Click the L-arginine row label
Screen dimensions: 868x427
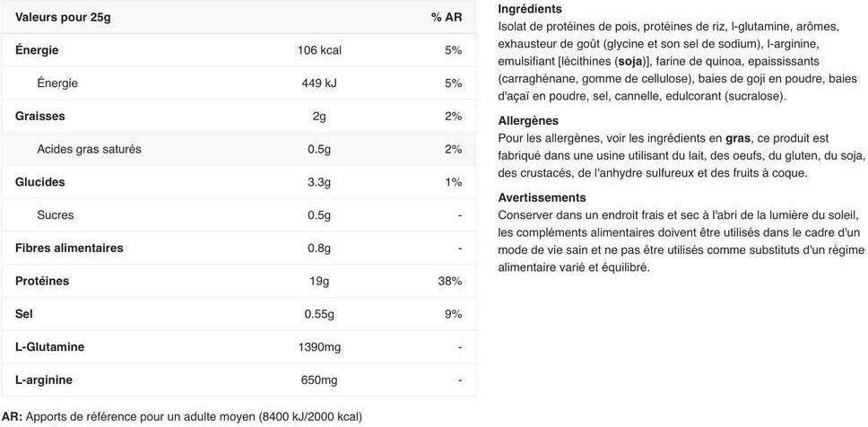pyautogui.click(x=44, y=380)
